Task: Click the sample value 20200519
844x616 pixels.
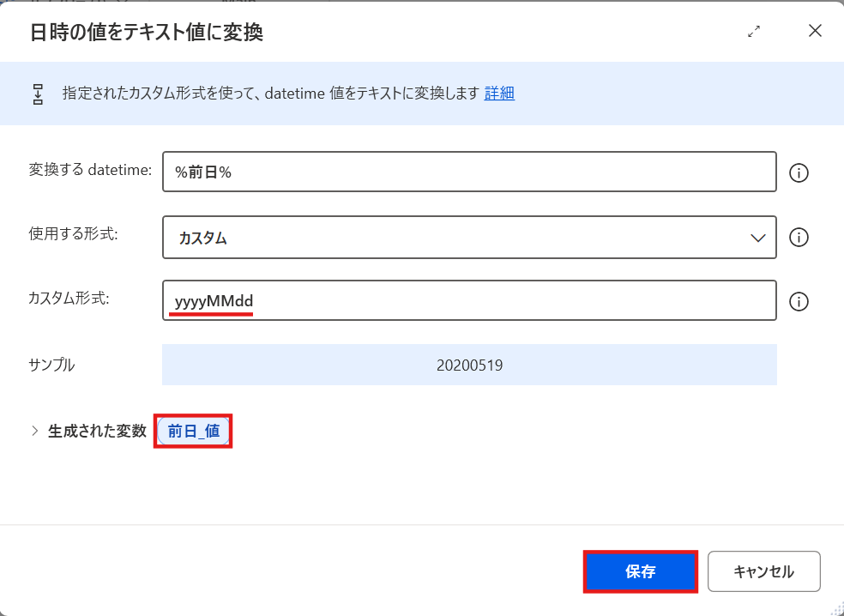Action: (x=469, y=365)
